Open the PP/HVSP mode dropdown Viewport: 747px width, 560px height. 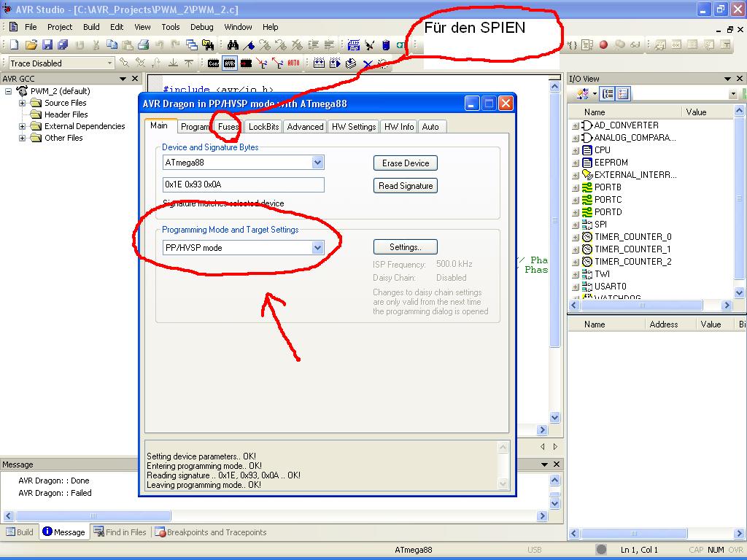pos(317,248)
